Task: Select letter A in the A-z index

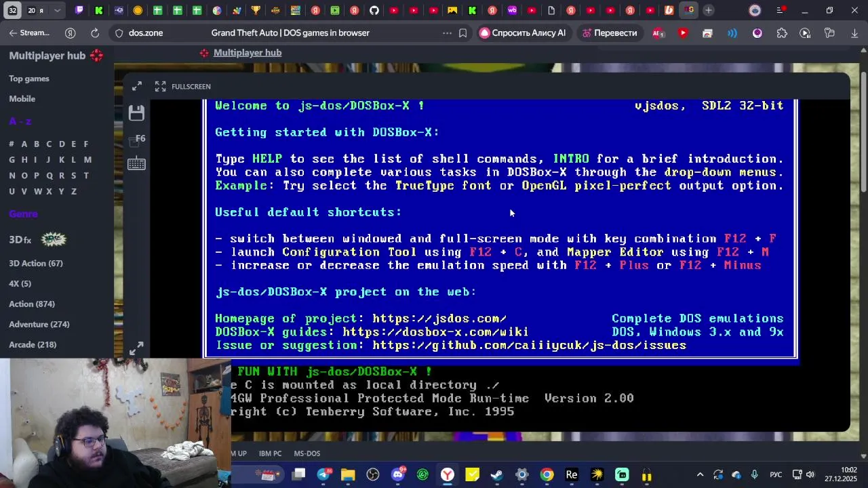Action: coord(24,144)
